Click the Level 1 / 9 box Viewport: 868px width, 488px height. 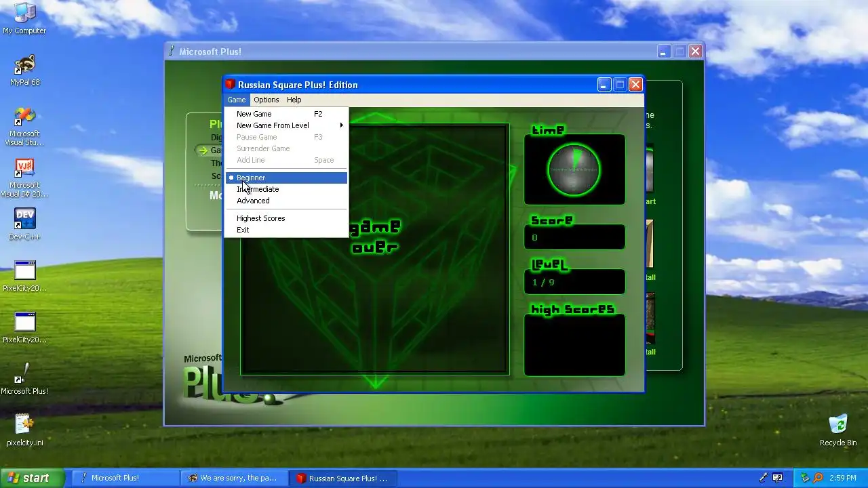tap(574, 282)
